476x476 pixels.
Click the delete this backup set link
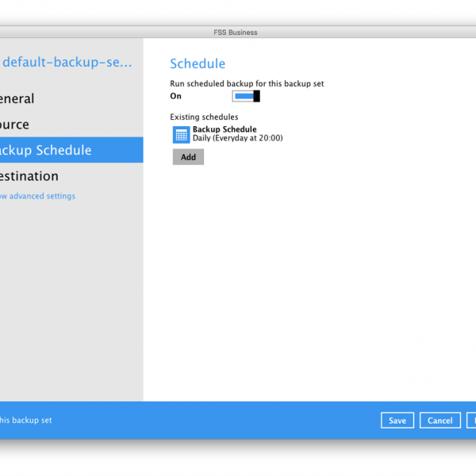pos(25,420)
